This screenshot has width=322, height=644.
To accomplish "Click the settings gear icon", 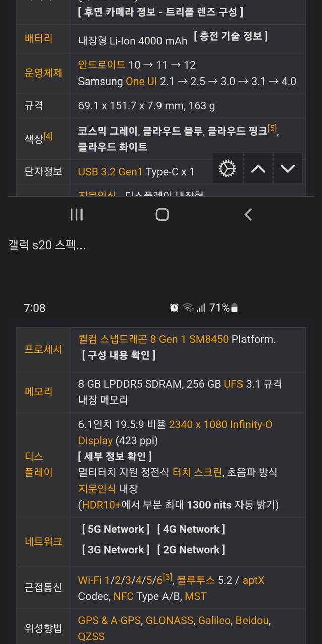I will pos(227,169).
